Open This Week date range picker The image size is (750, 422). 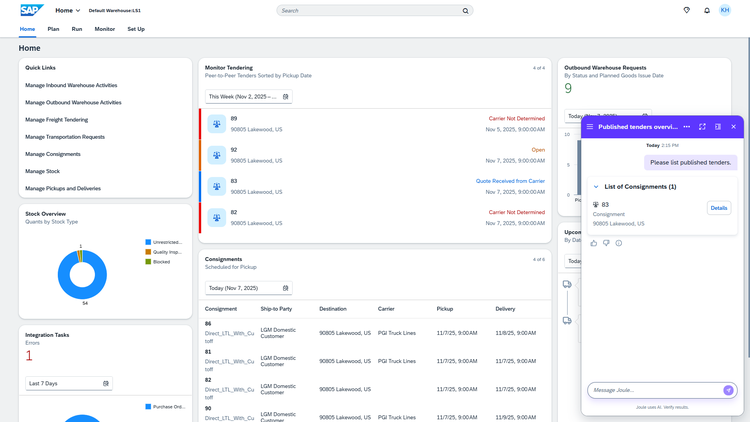click(249, 97)
